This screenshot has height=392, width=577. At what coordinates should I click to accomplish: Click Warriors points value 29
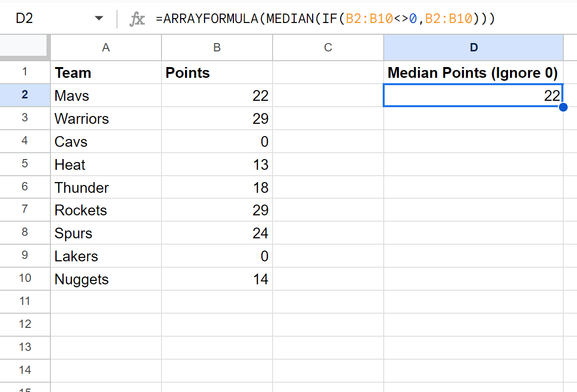point(217,118)
